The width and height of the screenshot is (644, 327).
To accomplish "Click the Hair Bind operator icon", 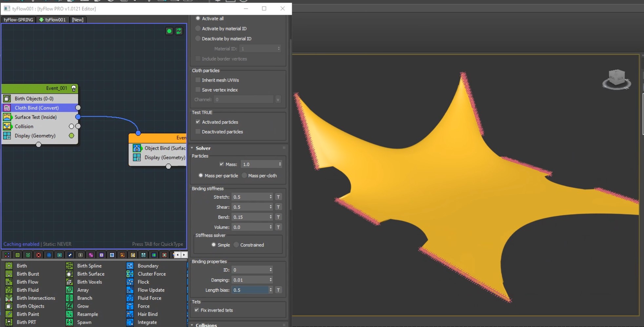I will click(130, 314).
